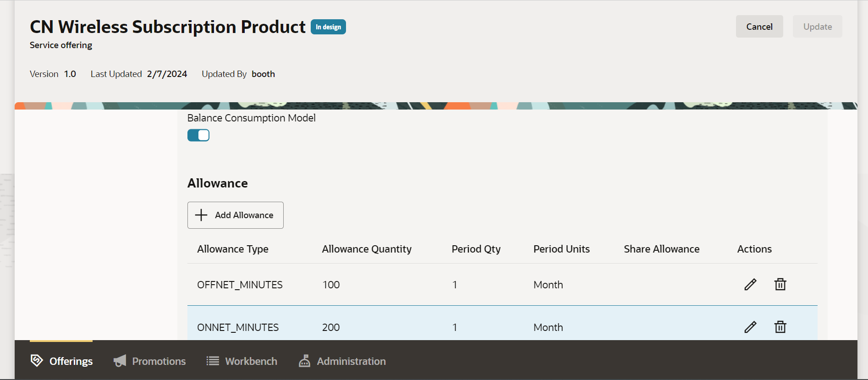This screenshot has height=380, width=868.
Task: Click the Allowance Quantity column header
Action: 367,249
